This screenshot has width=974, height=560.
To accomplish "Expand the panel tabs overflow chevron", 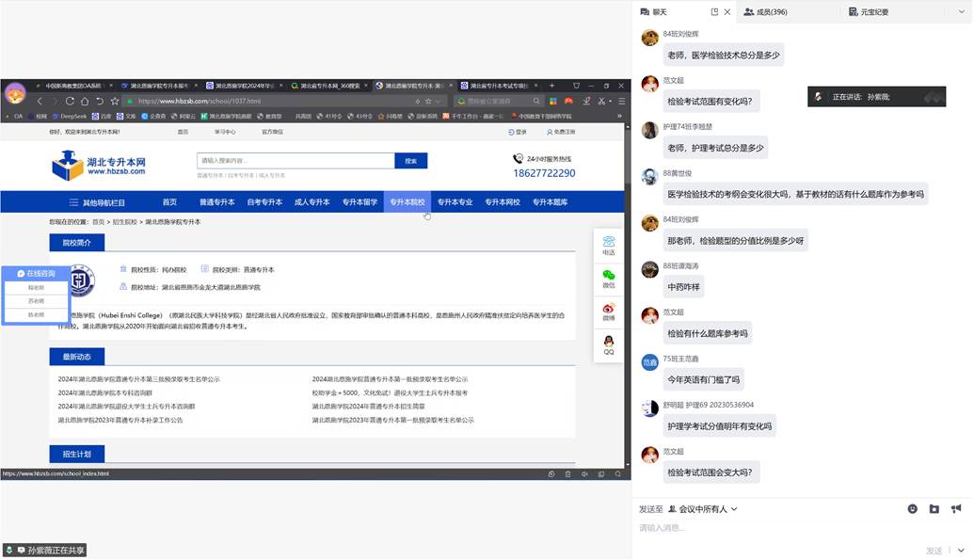I will point(962,12).
